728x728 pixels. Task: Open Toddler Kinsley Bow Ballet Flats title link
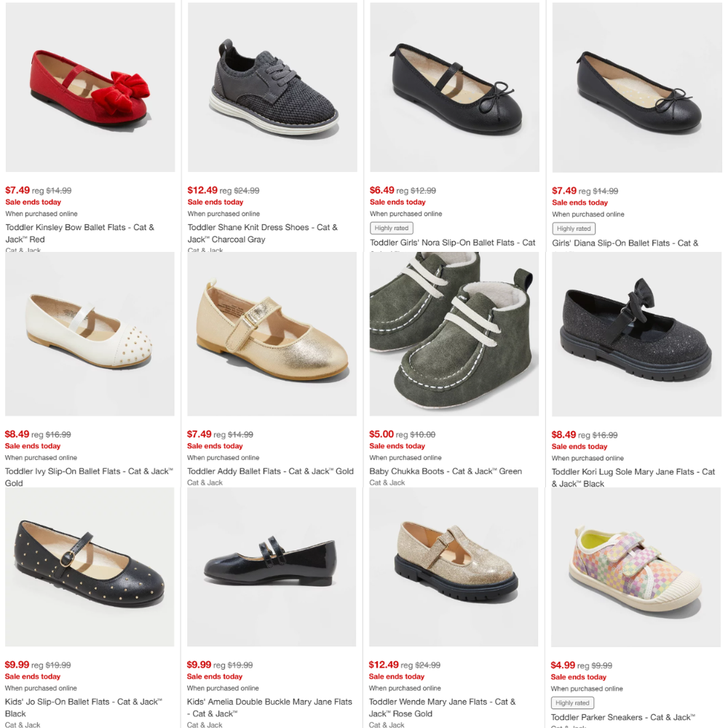(x=80, y=233)
